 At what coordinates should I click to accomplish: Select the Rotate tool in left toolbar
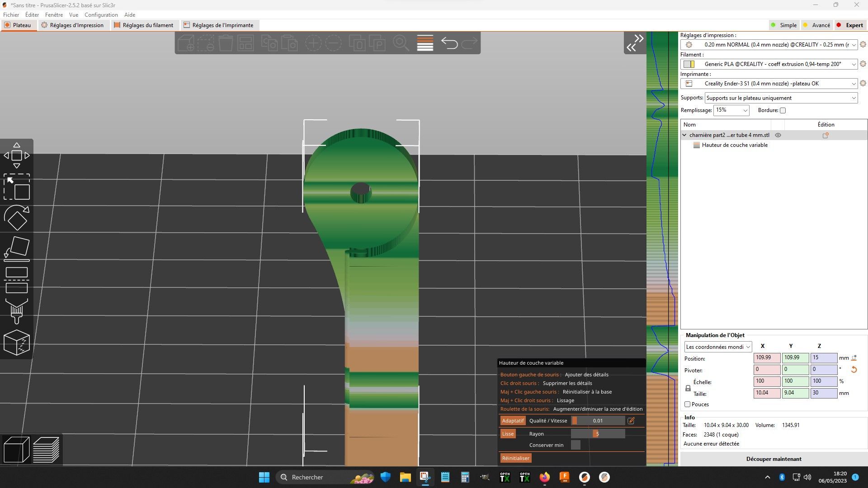click(x=17, y=218)
